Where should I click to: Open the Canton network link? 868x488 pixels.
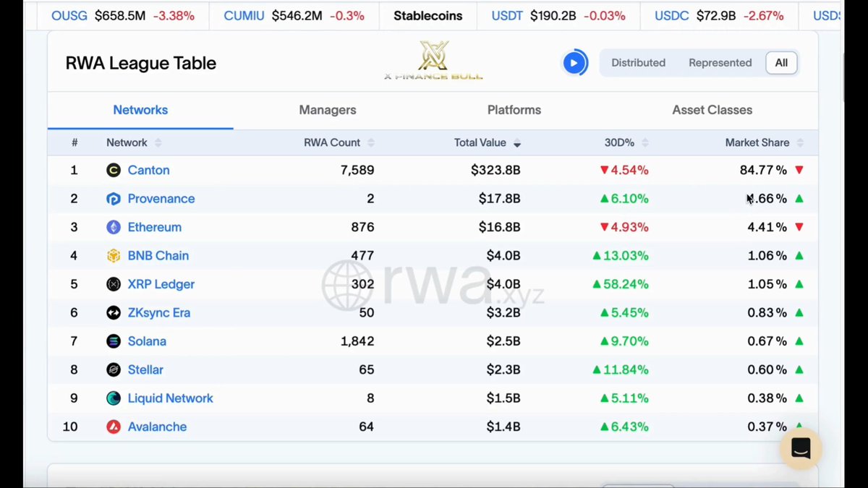[x=148, y=171]
